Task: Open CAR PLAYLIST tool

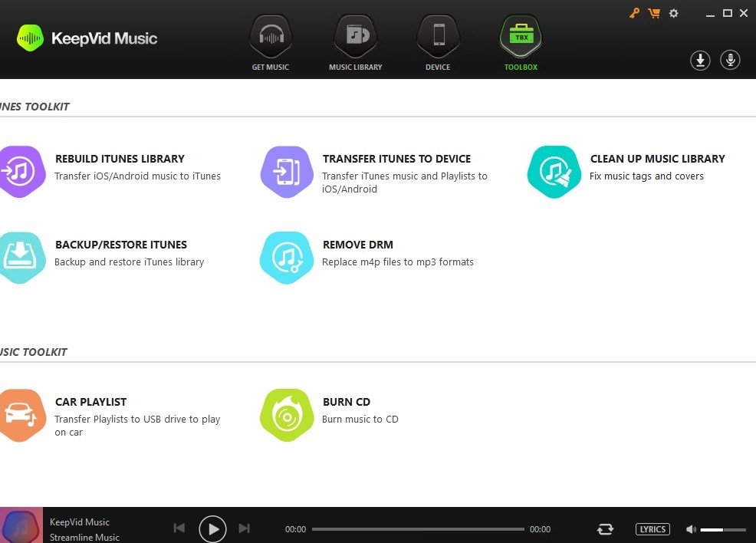Action: pyautogui.click(x=91, y=402)
